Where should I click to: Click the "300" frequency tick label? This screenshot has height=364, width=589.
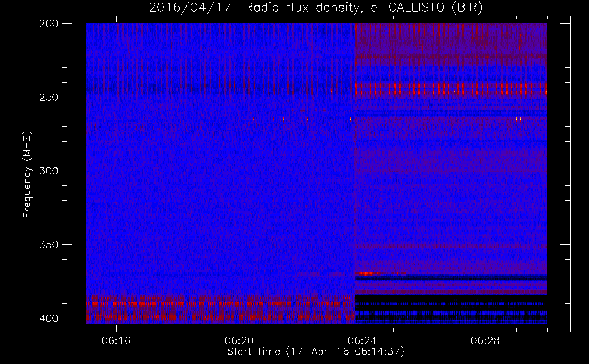click(x=48, y=171)
